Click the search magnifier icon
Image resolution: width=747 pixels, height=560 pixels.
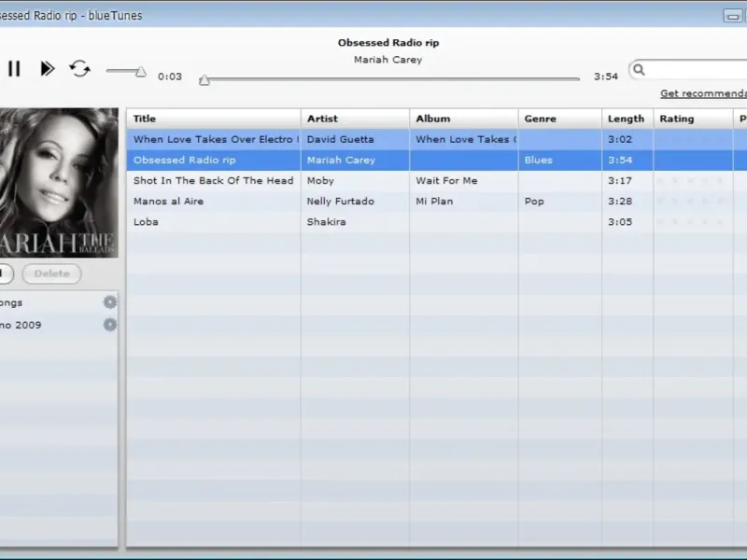pyautogui.click(x=639, y=70)
